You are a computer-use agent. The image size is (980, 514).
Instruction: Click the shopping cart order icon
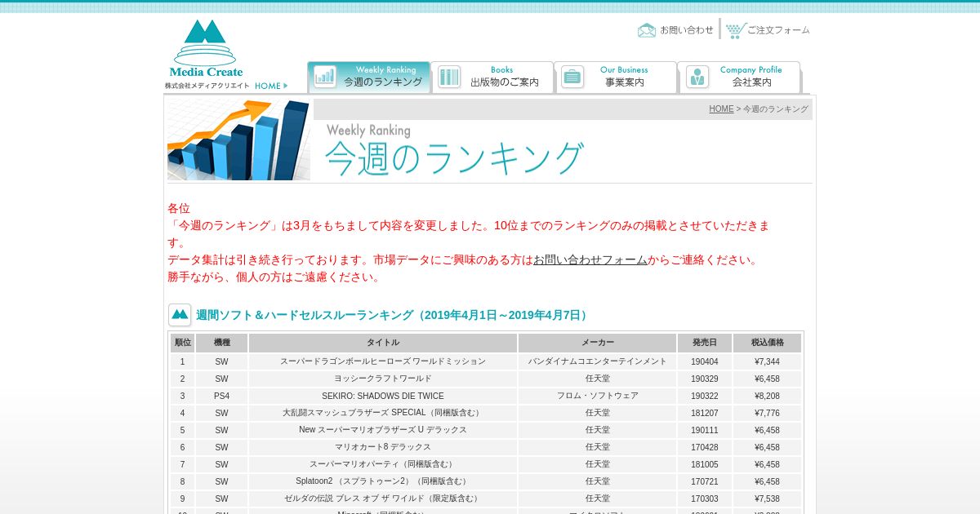point(736,30)
